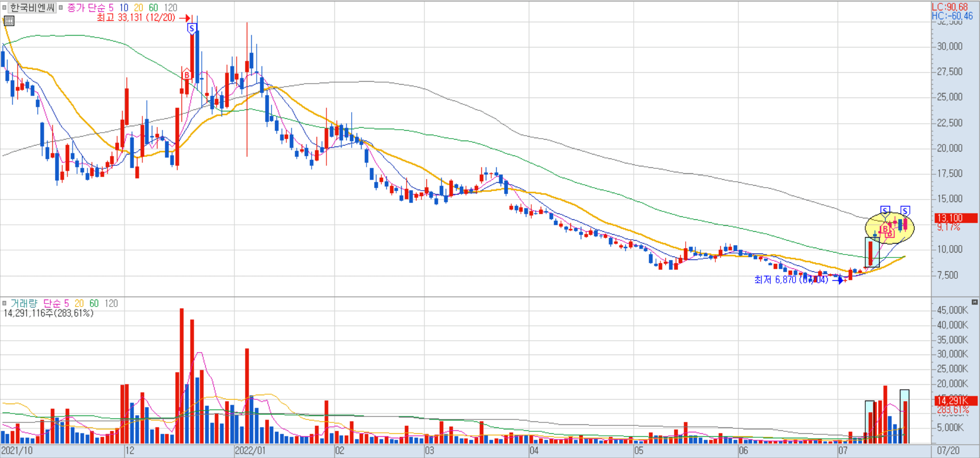Viewport: 980px width, 458px height.
Task: Click the 2022/01 date axis label
Action: pyautogui.click(x=250, y=451)
